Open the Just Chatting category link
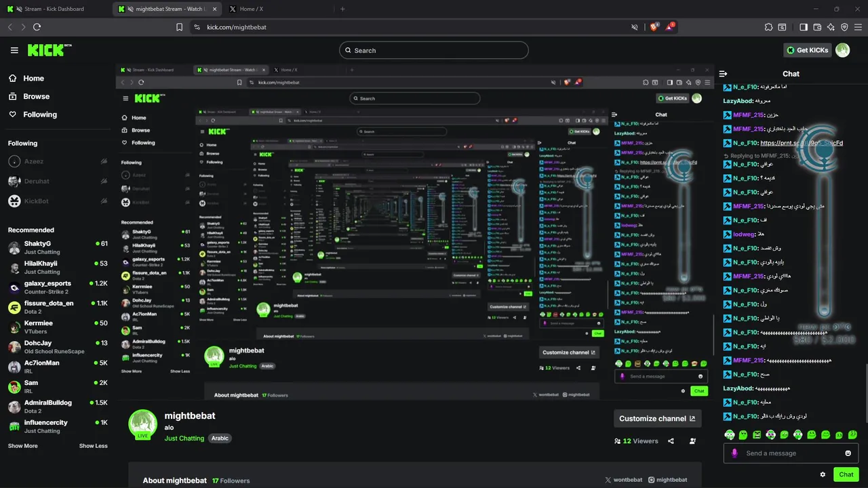The height and width of the screenshot is (488, 868). [x=184, y=439]
